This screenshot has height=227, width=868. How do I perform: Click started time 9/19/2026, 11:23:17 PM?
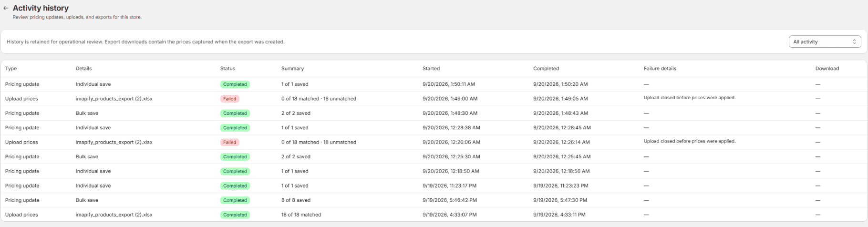pos(449,186)
